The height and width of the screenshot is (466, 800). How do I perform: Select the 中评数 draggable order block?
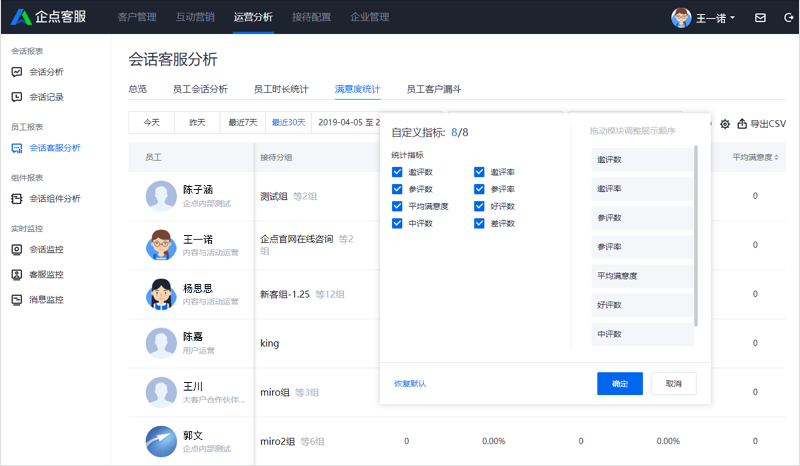pyautogui.click(x=642, y=334)
